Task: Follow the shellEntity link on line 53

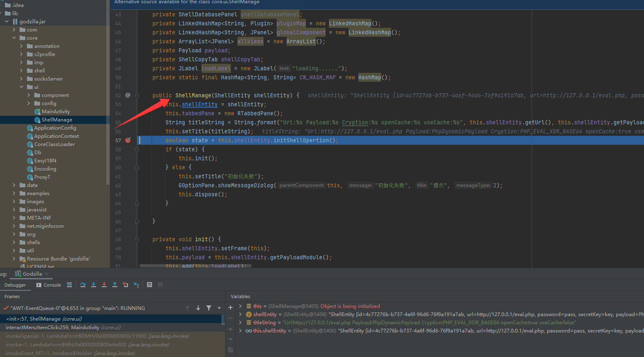Action: coord(199,104)
